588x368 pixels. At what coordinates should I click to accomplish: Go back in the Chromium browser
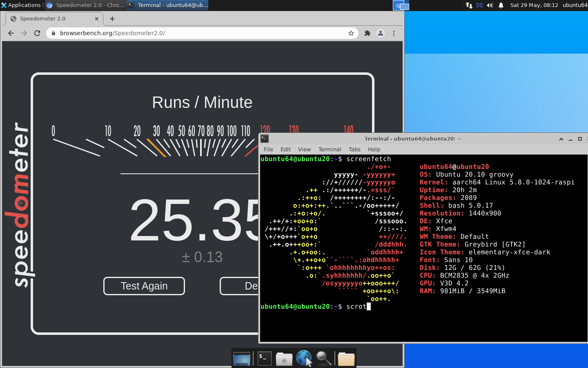(x=11, y=33)
